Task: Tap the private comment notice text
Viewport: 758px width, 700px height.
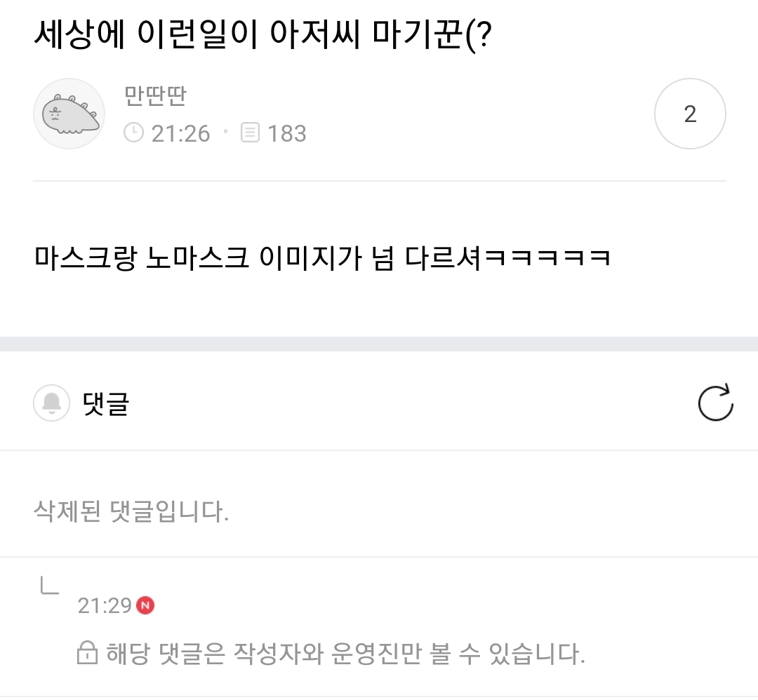Action: tap(345, 654)
